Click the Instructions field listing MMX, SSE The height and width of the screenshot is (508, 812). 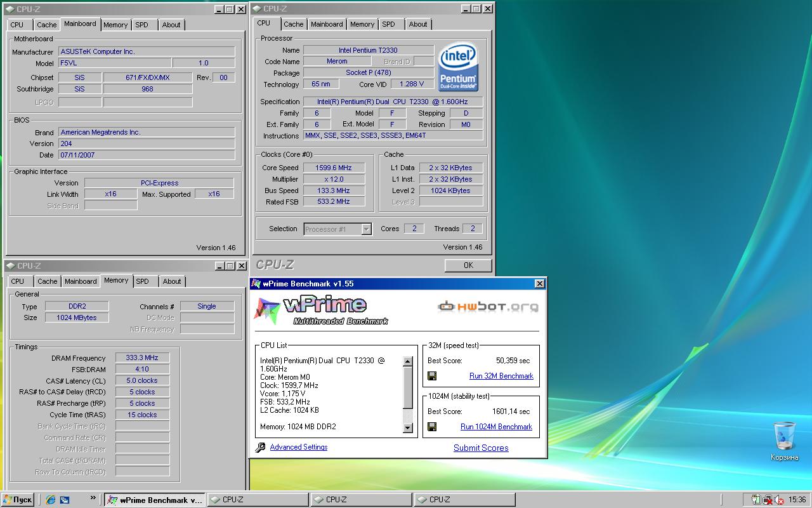click(393, 136)
